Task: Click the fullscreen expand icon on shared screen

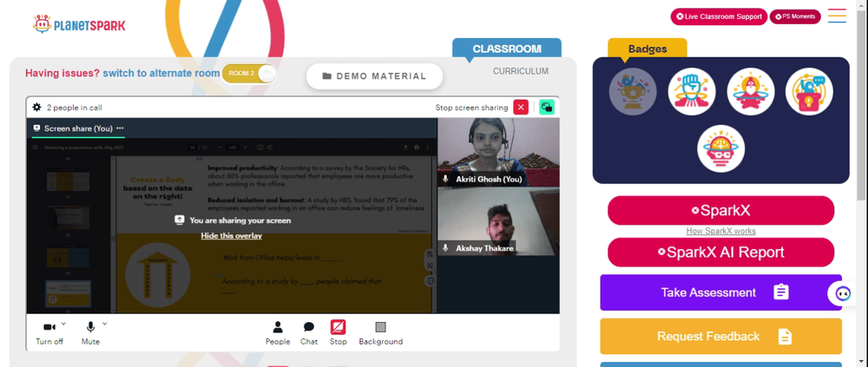Action: tap(431, 266)
